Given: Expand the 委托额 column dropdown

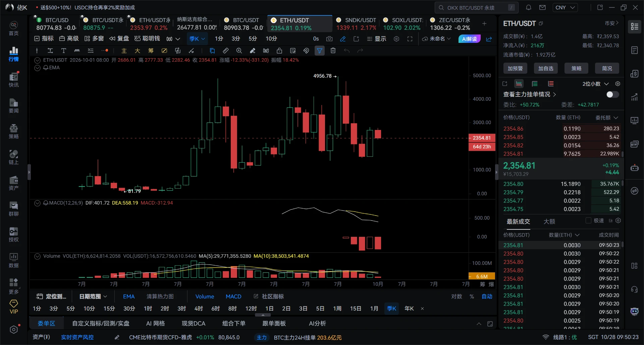Looking at the screenshot, I should pyautogui.click(x=606, y=118).
